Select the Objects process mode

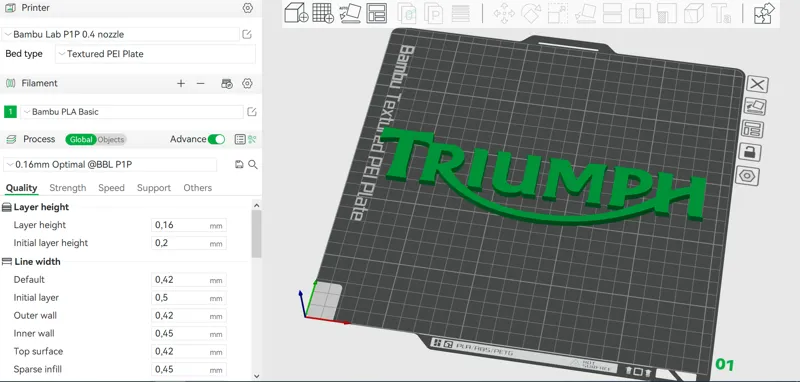click(111, 139)
